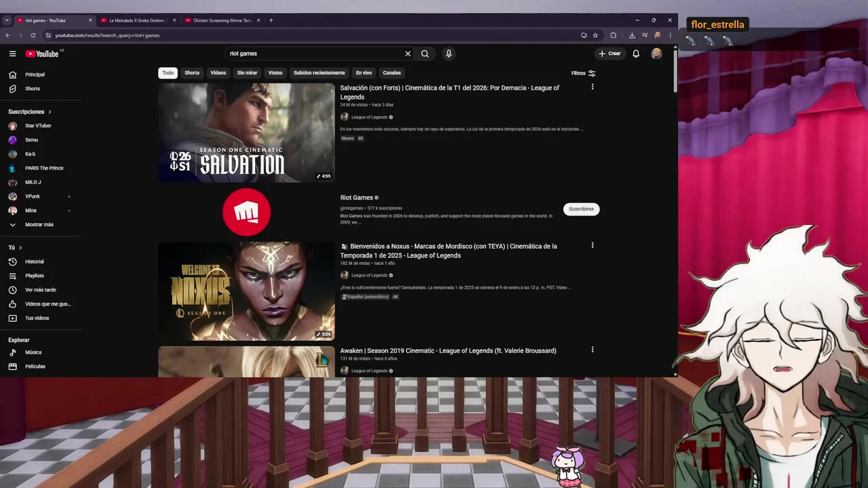Open a new browser tab
Image resolution: width=868 pixels, height=488 pixels.
point(271,20)
